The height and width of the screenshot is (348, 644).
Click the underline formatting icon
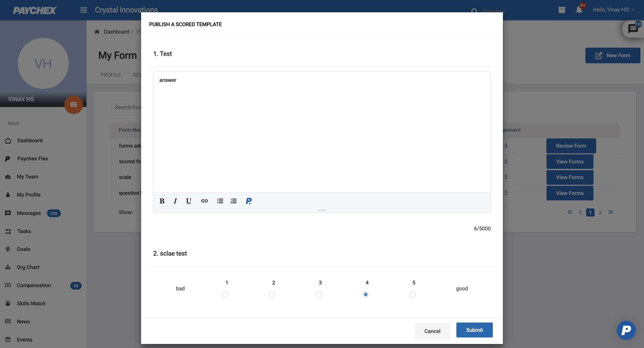(189, 201)
